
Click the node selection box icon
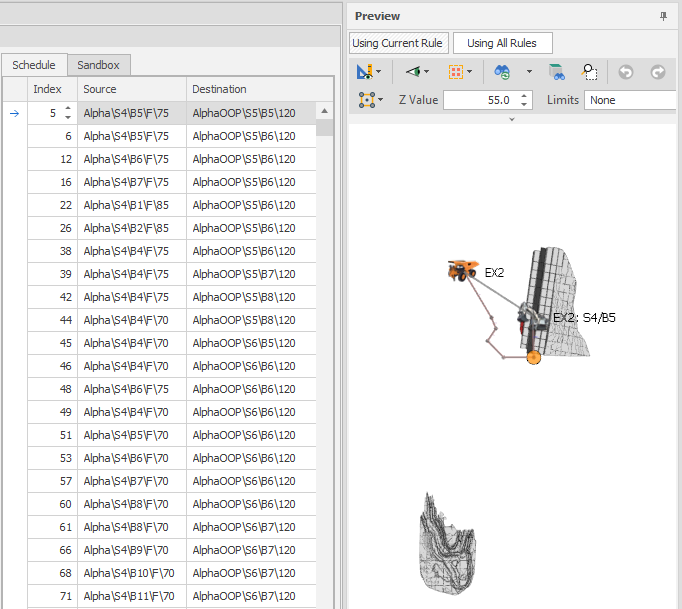[366, 100]
